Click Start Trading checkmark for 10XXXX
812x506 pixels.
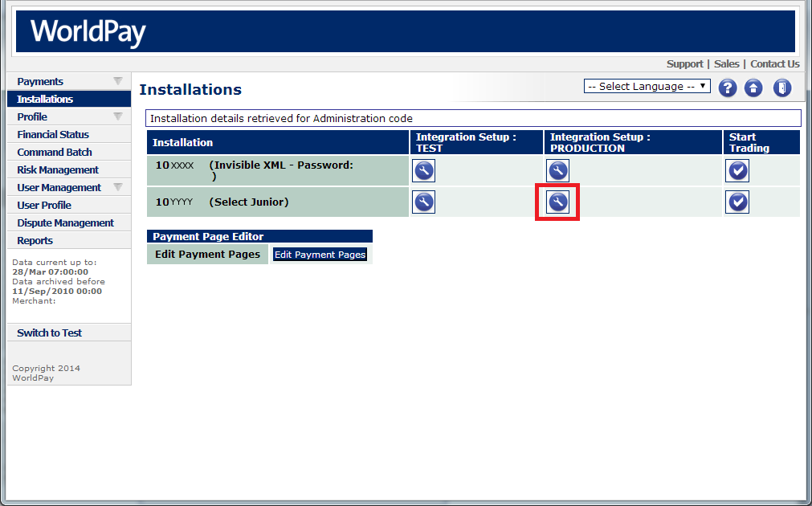tap(737, 170)
